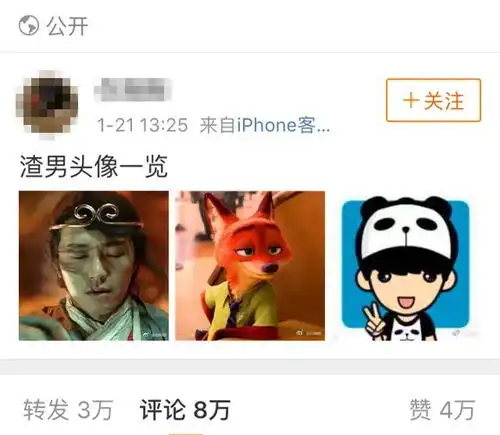Switch to the 评论 8万 tab
Screen dimensions: 500x435
[x=185, y=410]
